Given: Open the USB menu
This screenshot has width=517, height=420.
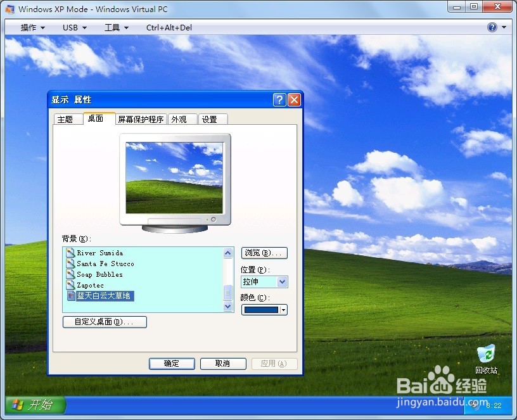Looking at the screenshot, I should coord(75,28).
